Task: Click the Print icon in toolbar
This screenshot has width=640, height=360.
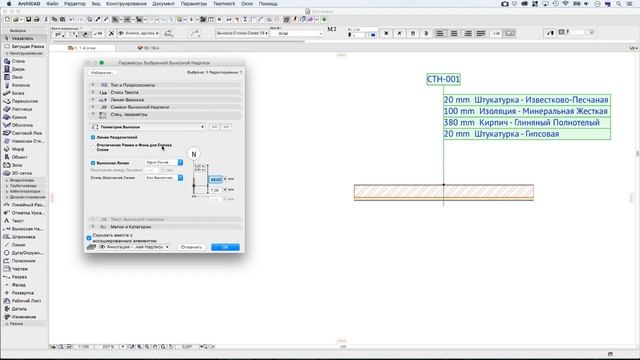Action: (36, 20)
